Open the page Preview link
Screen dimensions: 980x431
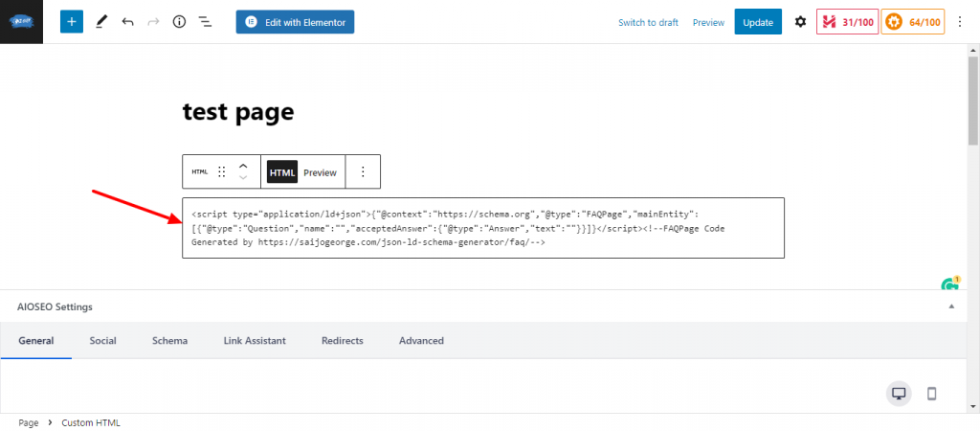coord(708,23)
